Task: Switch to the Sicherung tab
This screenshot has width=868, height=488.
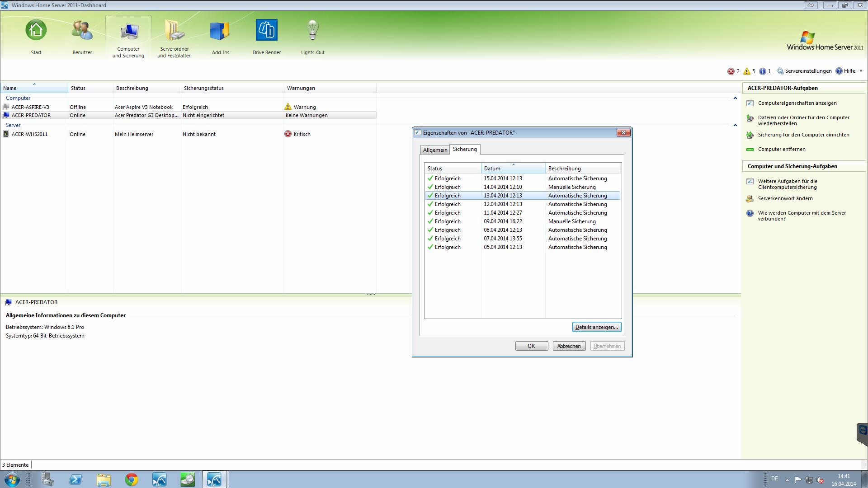Action: pyautogui.click(x=465, y=149)
